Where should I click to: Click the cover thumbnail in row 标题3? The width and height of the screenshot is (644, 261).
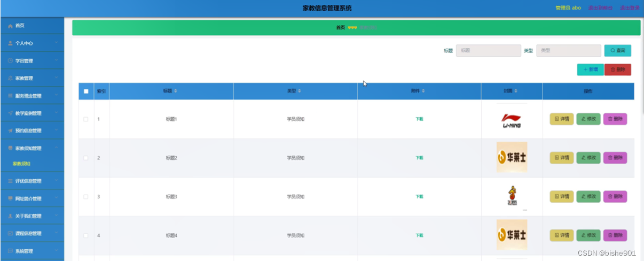[x=512, y=196]
